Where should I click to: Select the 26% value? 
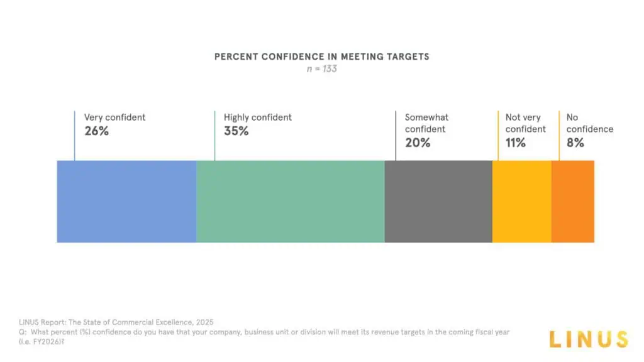click(96, 131)
